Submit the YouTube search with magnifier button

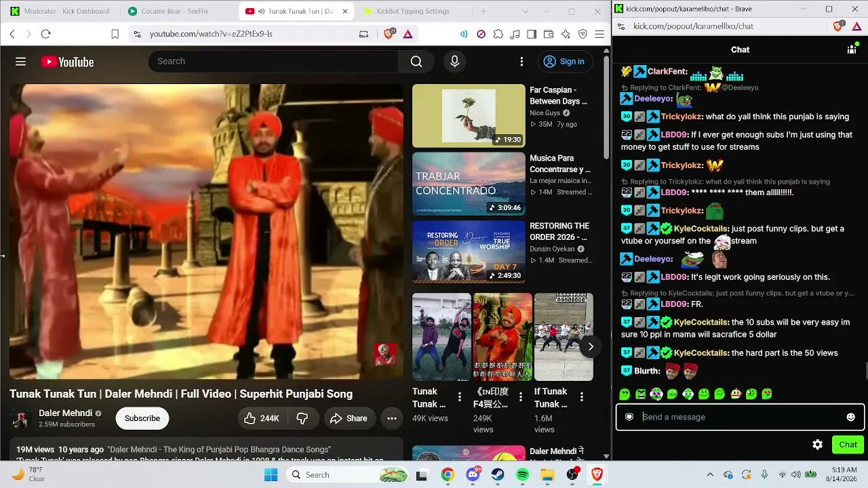pyautogui.click(x=416, y=62)
